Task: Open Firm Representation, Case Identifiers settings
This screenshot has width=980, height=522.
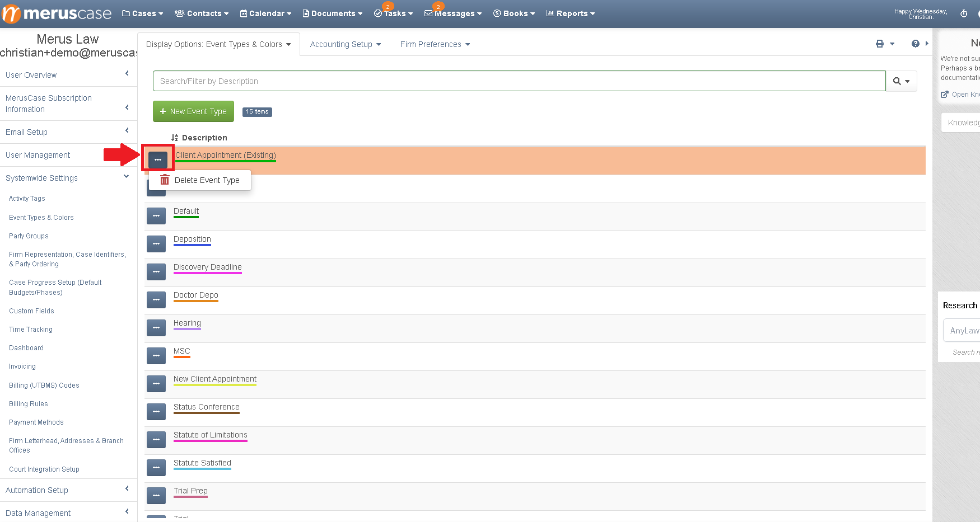Action: coord(67,259)
